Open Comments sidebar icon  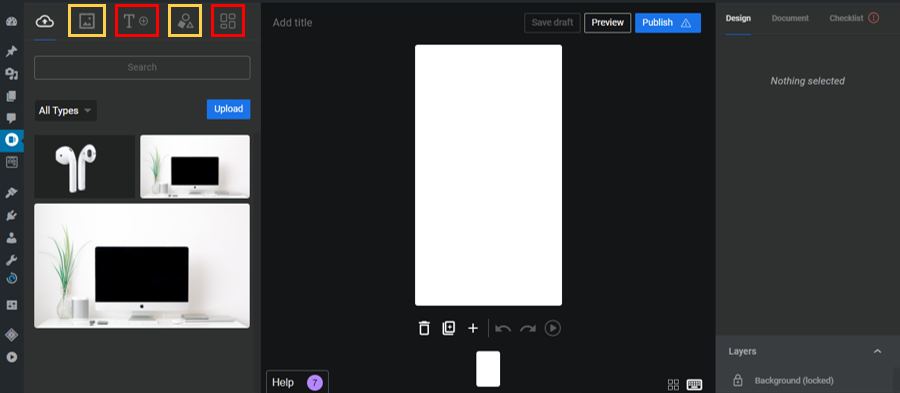(x=11, y=118)
